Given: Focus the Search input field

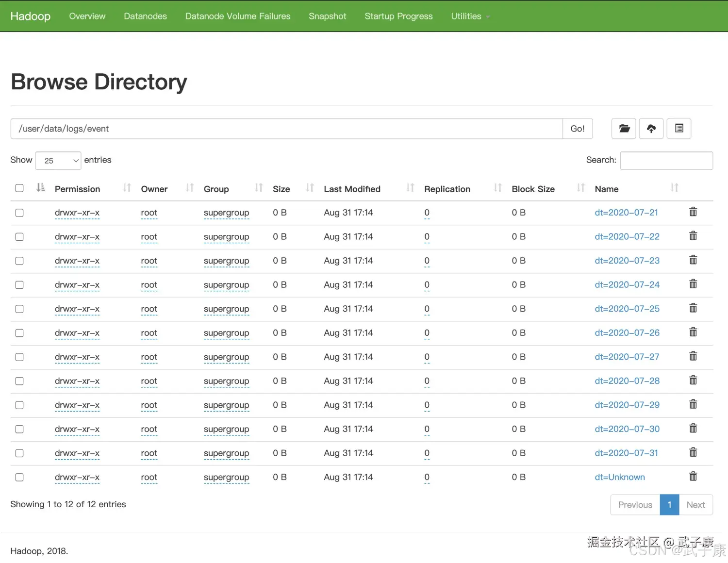Looking at the screenshot, I should tap(666, 161).
